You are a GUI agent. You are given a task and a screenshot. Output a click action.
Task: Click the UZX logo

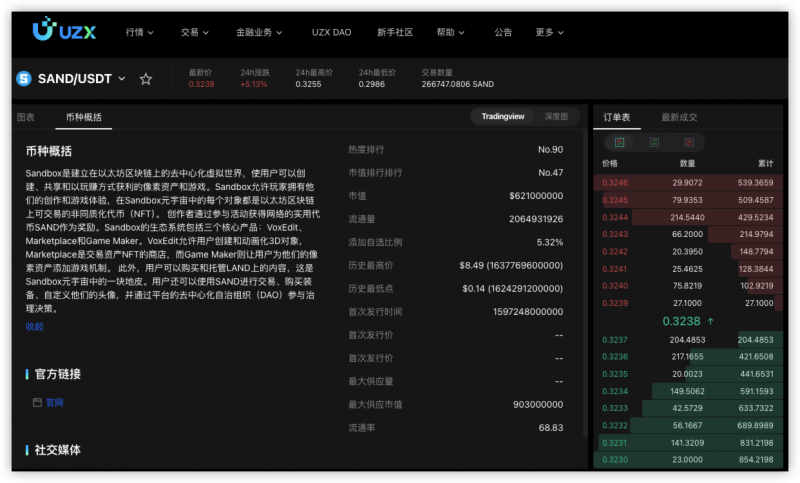(x=64, y=29)
